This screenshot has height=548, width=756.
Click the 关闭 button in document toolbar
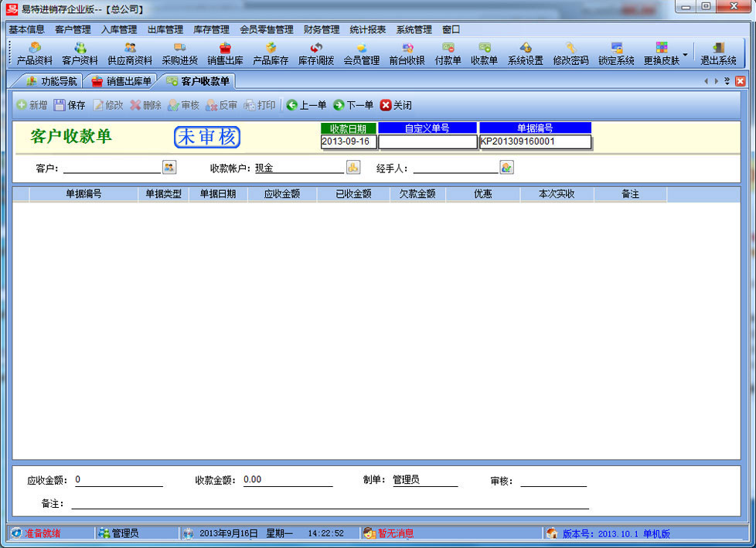(396, 105)
